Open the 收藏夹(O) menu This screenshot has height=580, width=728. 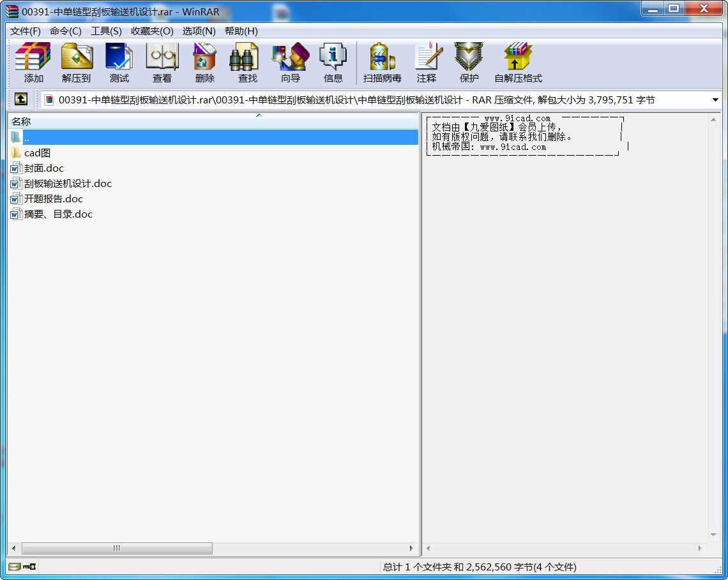pos(152,31)
